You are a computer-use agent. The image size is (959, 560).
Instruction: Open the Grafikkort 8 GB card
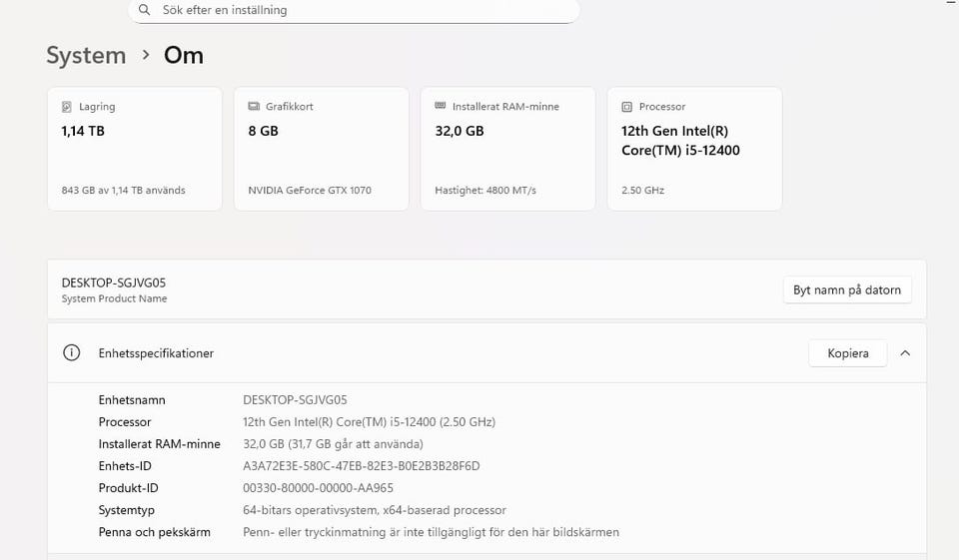click(x=321, y=149)
